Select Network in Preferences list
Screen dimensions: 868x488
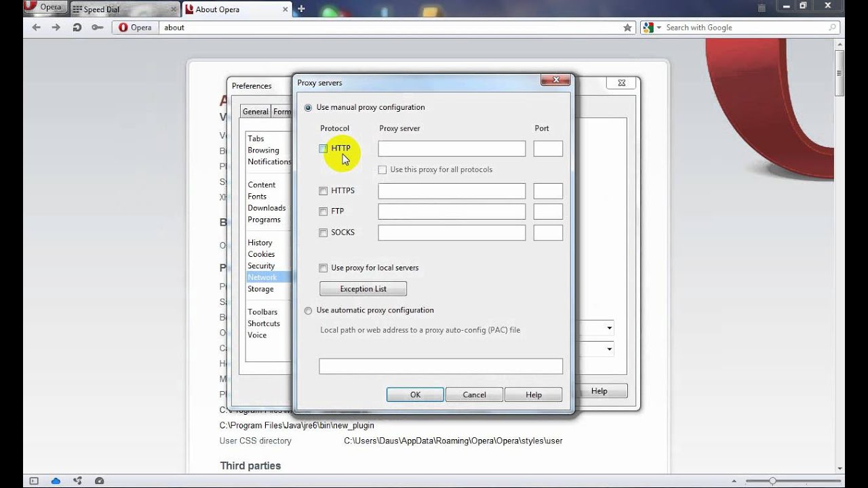tap(262, 277)
